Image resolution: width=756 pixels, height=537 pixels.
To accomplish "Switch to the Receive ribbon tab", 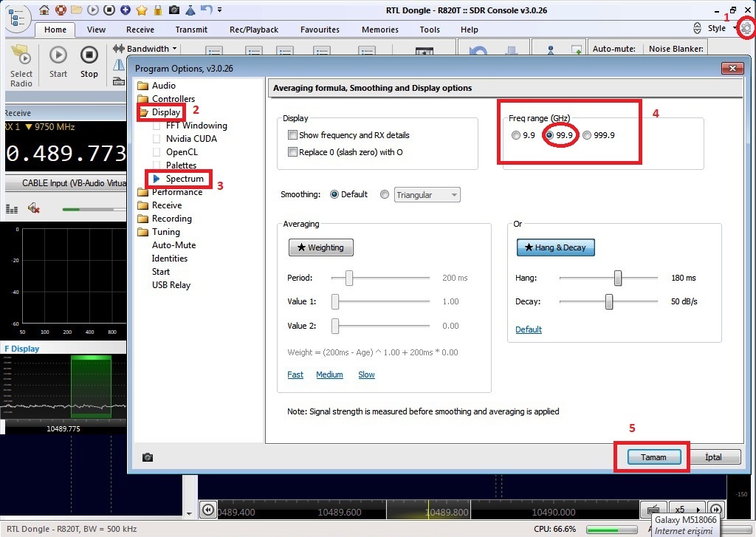I will [x=140, y=30].
